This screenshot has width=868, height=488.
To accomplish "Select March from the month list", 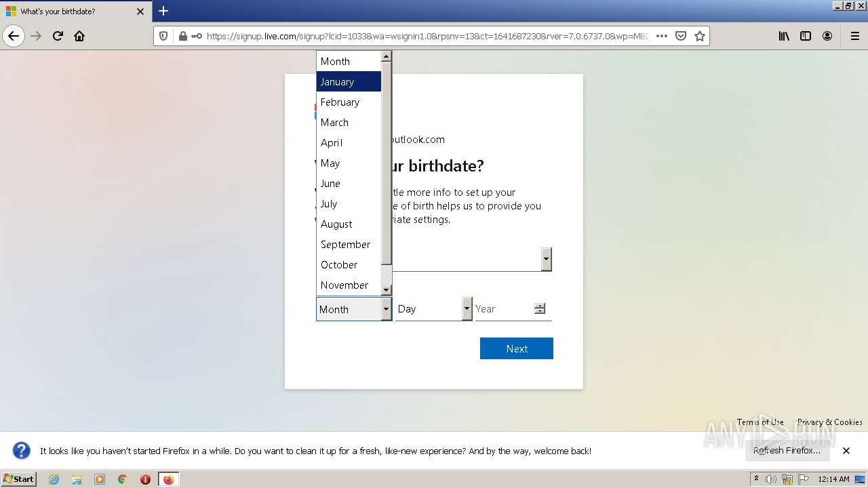I will click(x=349, y=122).
